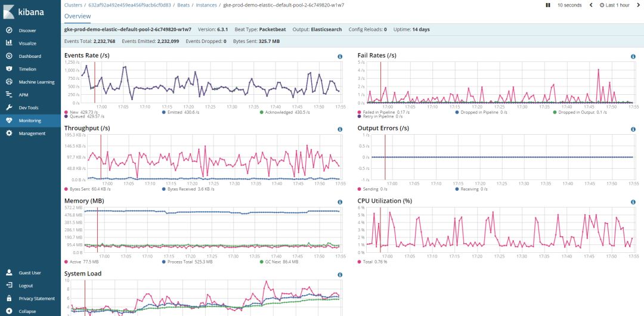The image size is (644, 316).
Task: Toggle Bytes Sent legend series
Action: point(88,189)
